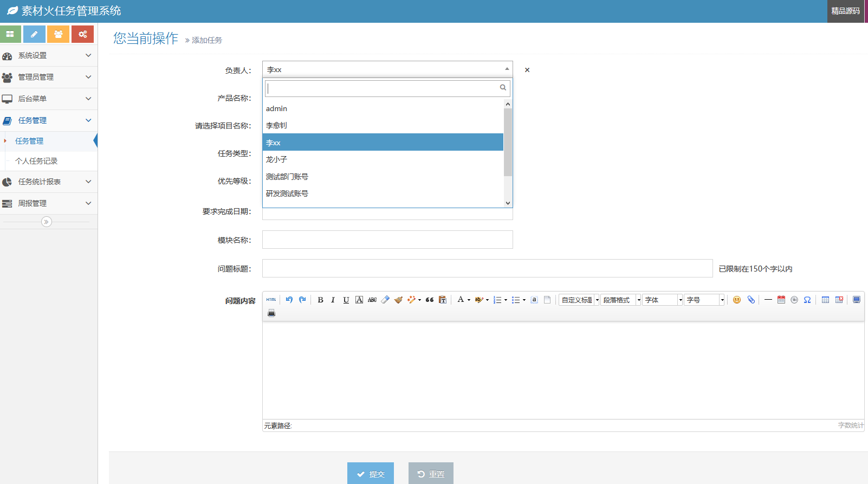Switch to HTML source mode
The image size is (868, 484).
pyautogui.click(x=271, y=300)
